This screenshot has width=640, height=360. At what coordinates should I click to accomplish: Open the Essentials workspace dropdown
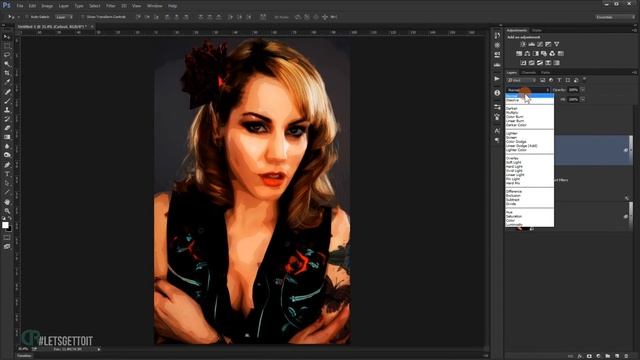[x=615, y=17]
